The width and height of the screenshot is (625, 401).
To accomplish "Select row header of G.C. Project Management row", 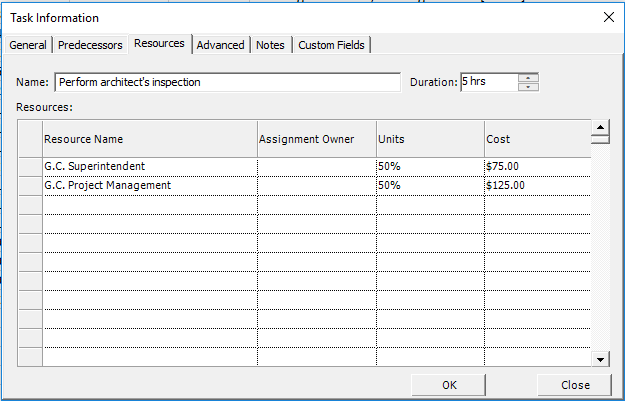I will 30,186.
